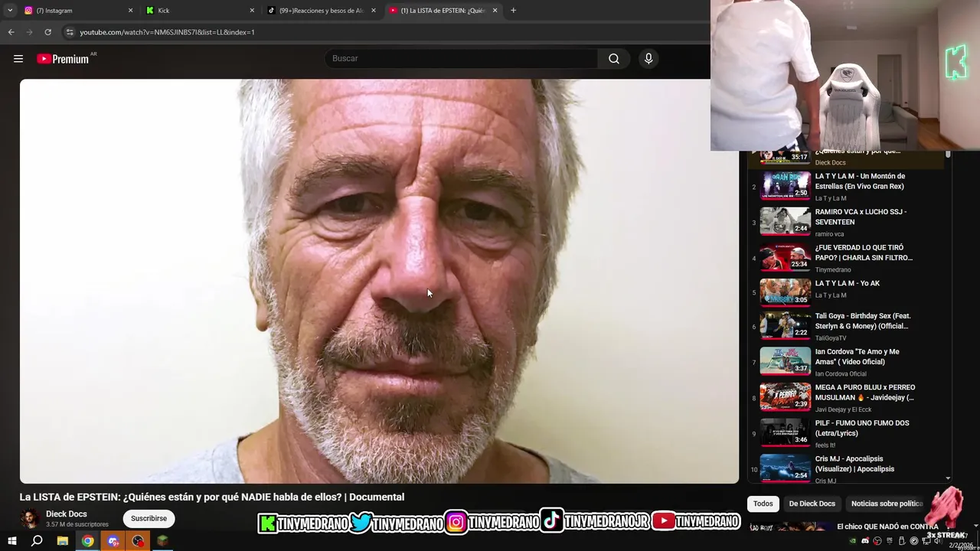Click the video title La LISTA de EPSTEIN

[x=212, y=497]
